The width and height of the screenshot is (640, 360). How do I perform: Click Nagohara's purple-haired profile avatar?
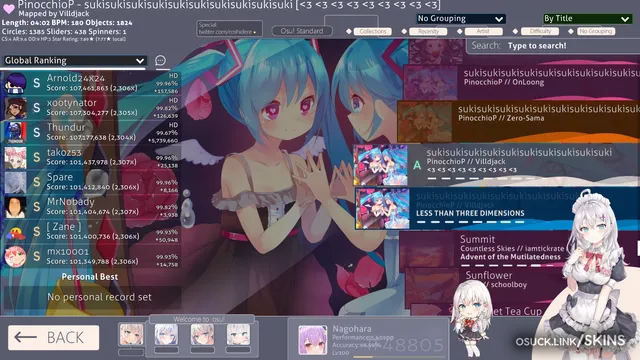[x=313, y=340]
